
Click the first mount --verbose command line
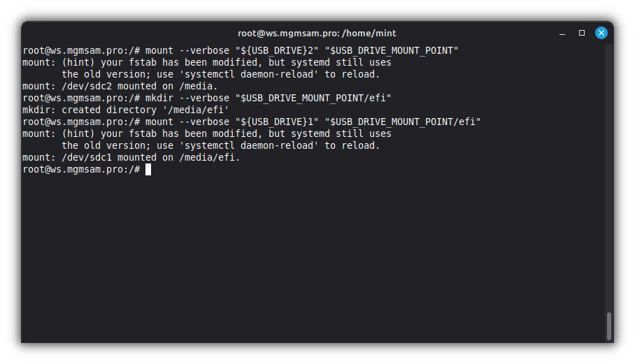(x=240, y=51)
